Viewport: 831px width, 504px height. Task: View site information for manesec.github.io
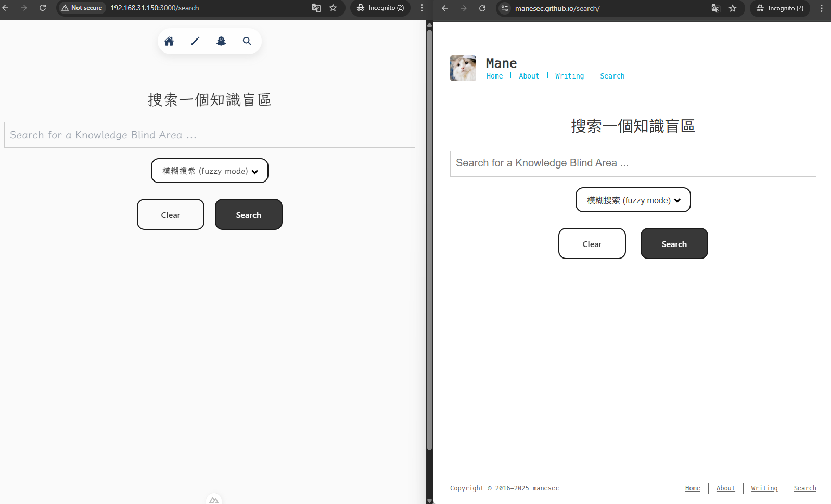(505, 8)
